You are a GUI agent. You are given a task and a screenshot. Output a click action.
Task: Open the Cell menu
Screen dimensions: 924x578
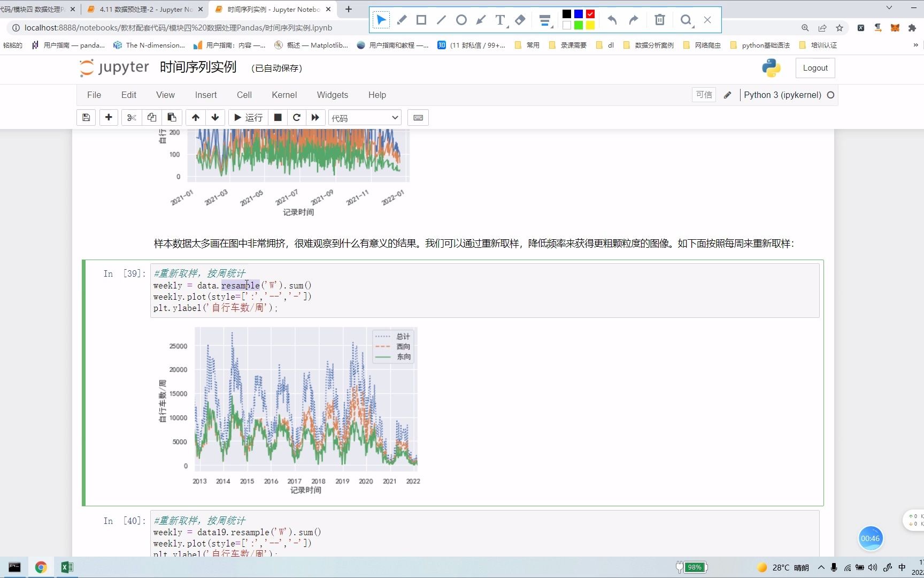coord(244,95)
